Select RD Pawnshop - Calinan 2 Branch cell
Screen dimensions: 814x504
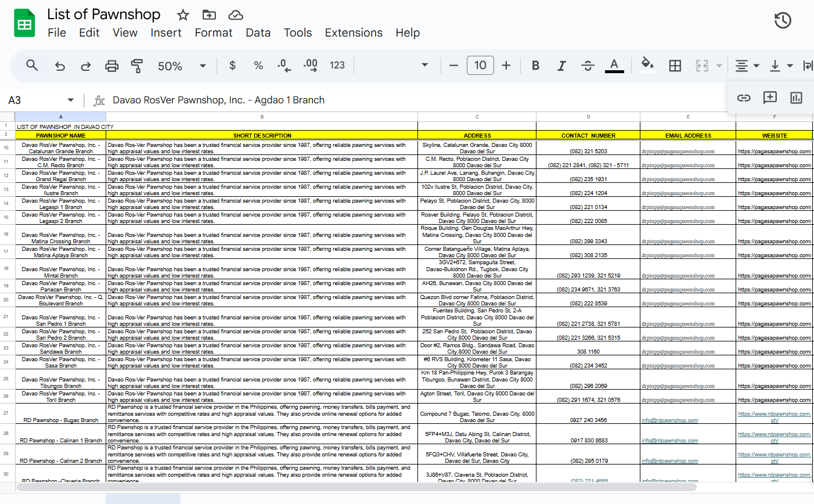tap(60, 454)
